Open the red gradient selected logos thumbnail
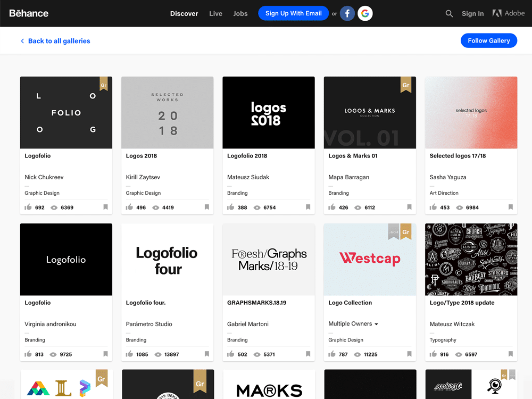The width and height of the screenshot is (532, 399). tap(471, 112)
